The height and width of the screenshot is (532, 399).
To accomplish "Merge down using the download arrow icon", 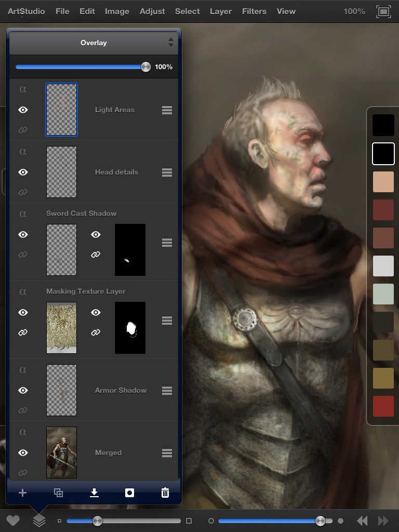I will pyautogui.click(x=94, y=493).
